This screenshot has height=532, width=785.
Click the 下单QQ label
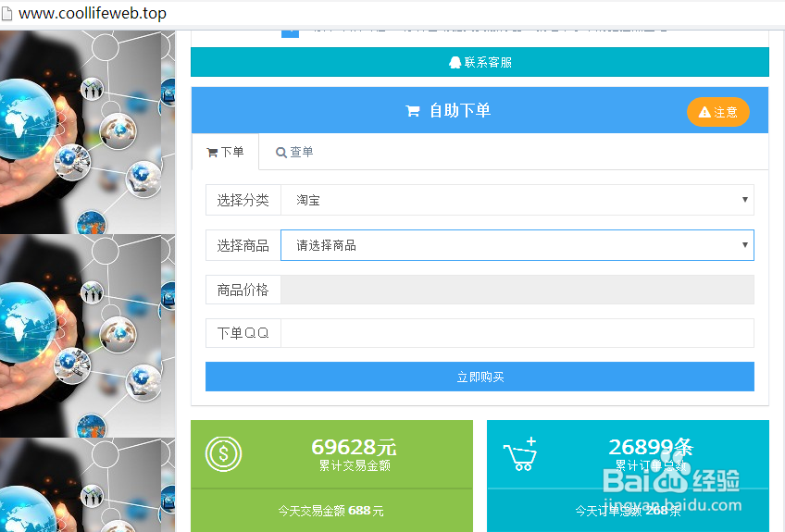(243, 333)
